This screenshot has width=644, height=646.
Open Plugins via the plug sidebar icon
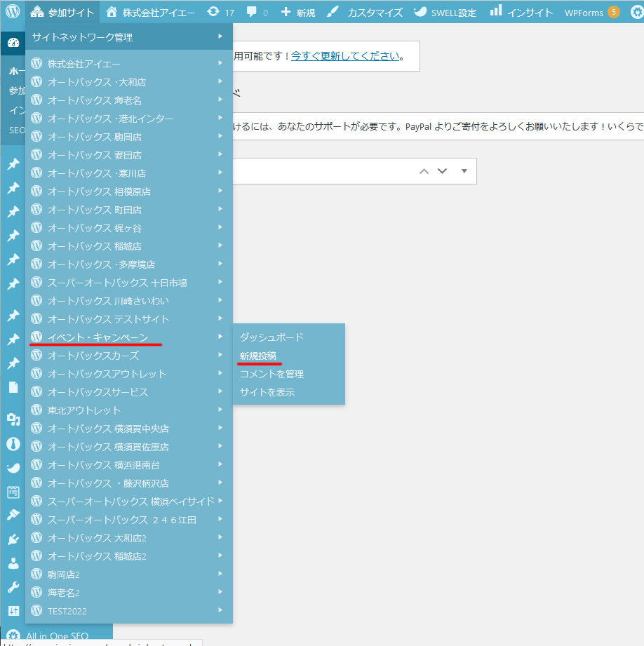[13, 539]
